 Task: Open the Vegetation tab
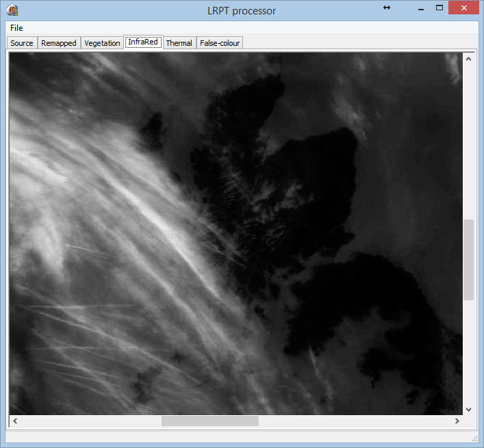pos(102,43)
